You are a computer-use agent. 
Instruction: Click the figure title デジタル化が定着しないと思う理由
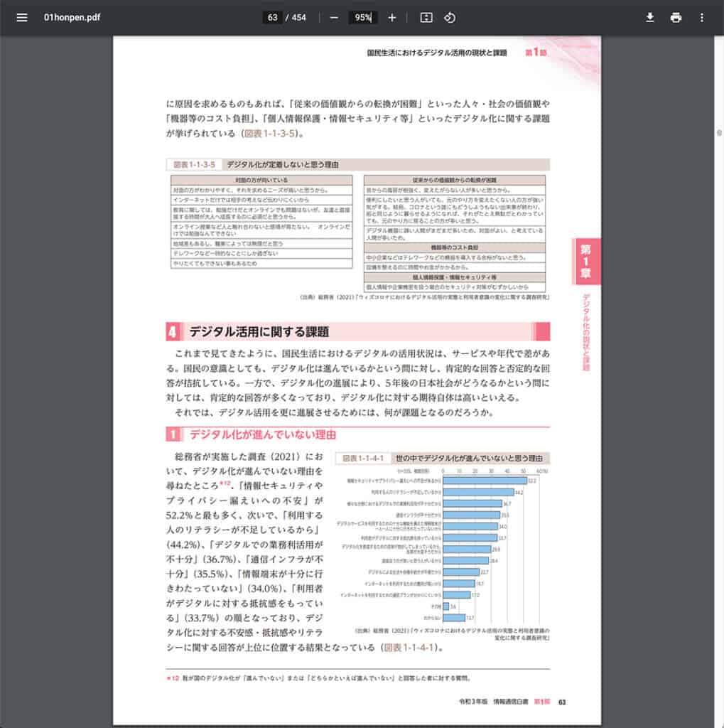point(283,164)
